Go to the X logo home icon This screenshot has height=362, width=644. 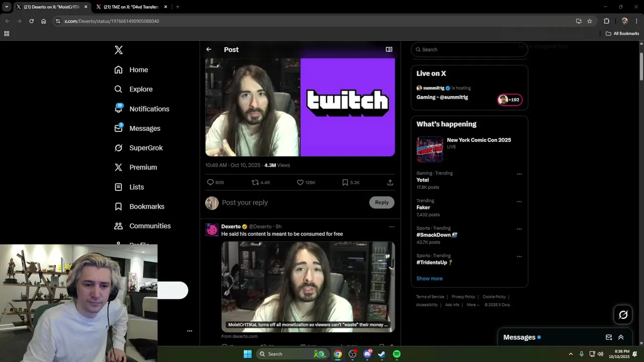click(118, 50)
